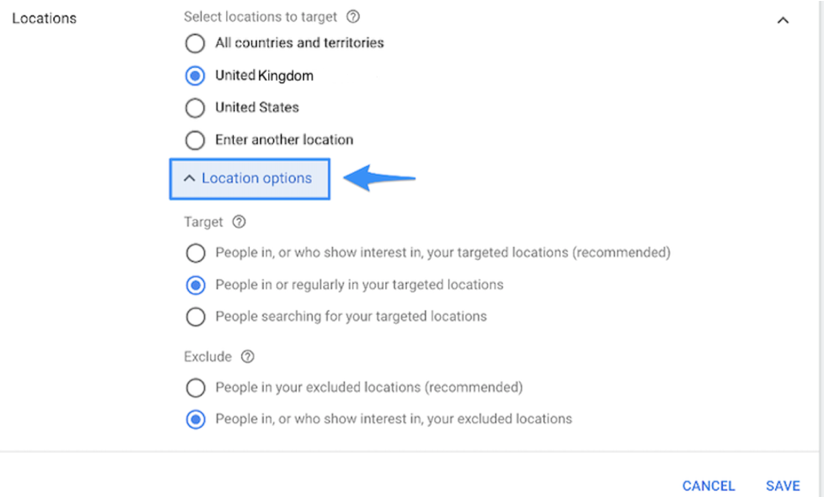Select the United Kingdom radio button
This screenshot has width=824, height=497.
[x=195, y=76]
